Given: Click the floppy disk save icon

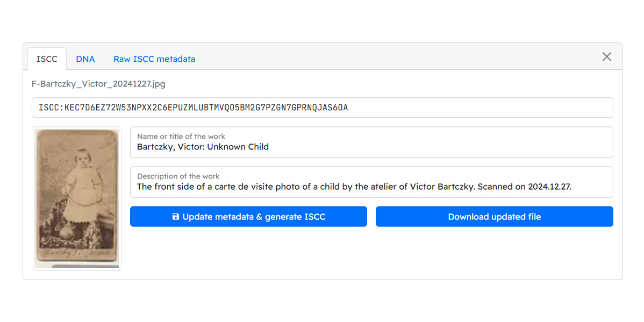Looking at the screenshot, I should click(175, 217).
